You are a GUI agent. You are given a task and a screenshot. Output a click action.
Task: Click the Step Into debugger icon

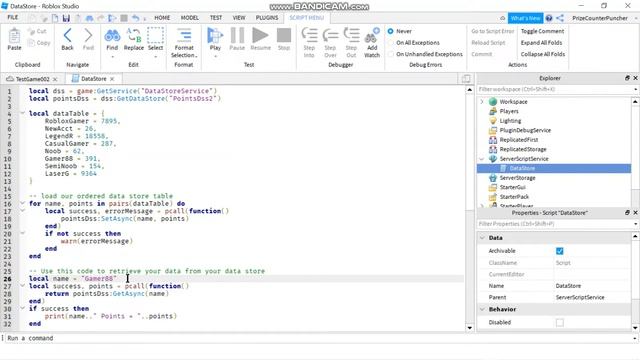click(309, 36)
